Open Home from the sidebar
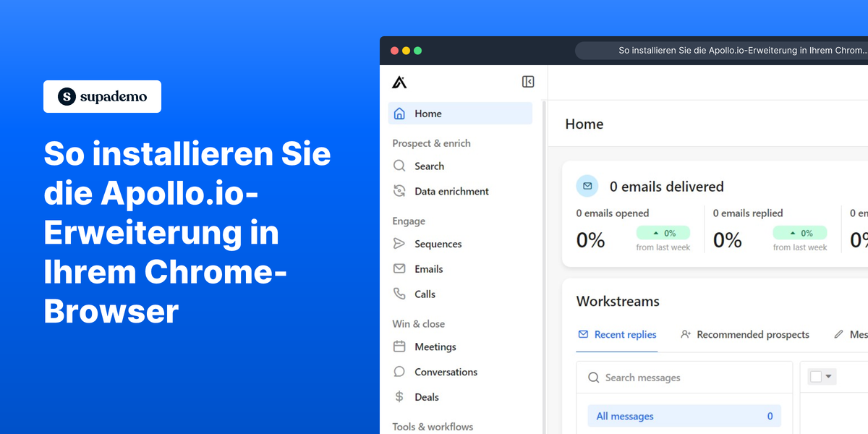The image size is (868, 434). 427,114
